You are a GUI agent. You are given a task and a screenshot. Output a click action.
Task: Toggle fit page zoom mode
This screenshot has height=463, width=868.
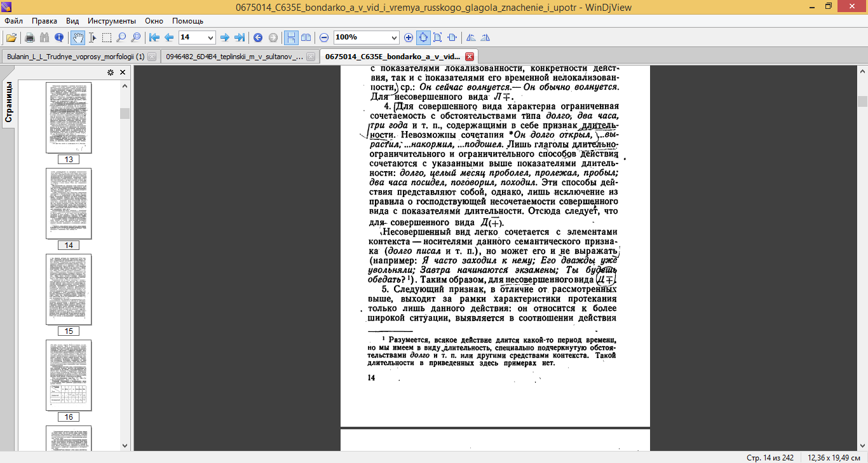[x=438, y=38]
